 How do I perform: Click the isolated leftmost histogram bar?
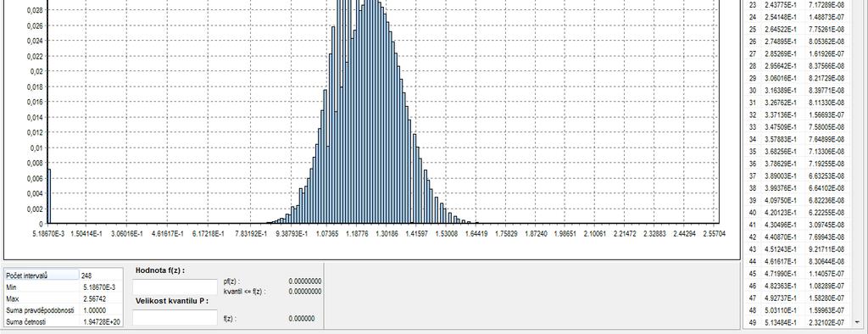tap(48, 196)
